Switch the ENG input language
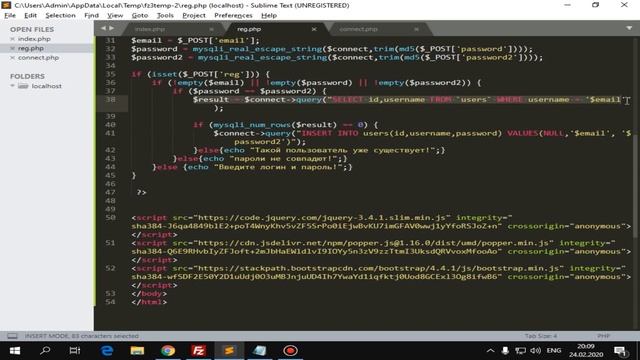This screenshot has width=640, height=360. (x=553, y=351)
